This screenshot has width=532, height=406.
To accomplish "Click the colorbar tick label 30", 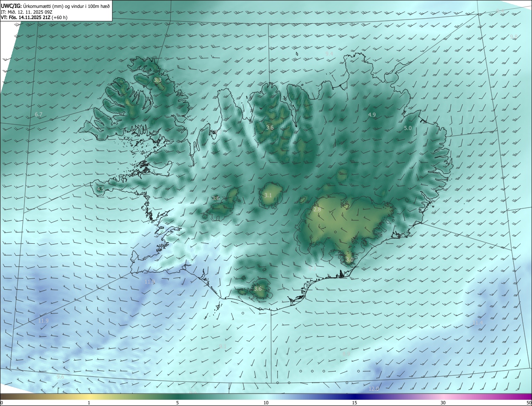I will 443,403.
